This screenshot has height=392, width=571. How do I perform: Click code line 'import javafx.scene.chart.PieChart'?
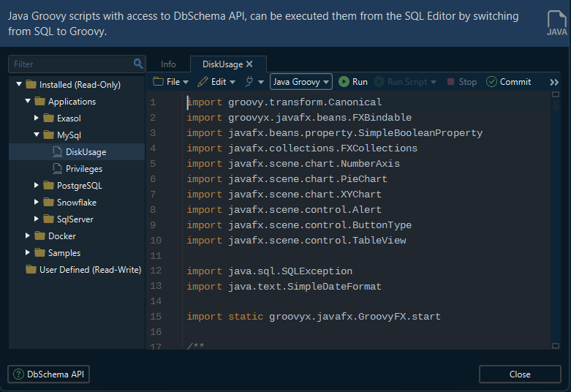tap(287, 179)
